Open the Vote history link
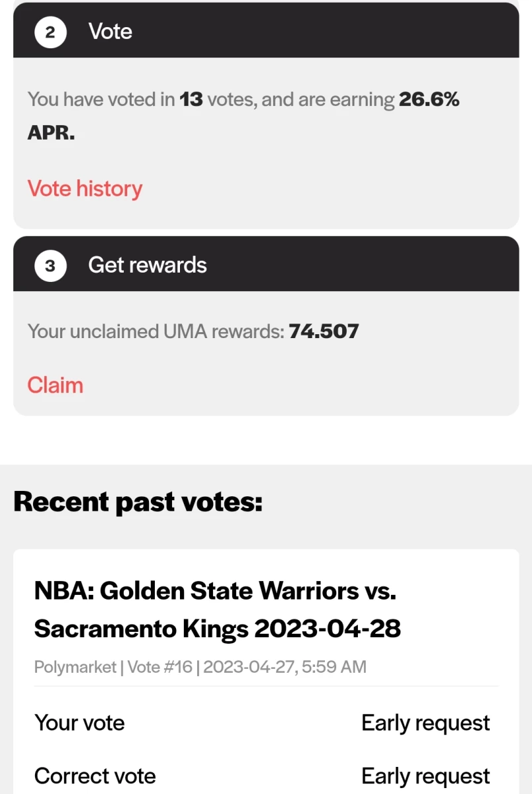This screenshot has width=532, height=794. [85, 189]
